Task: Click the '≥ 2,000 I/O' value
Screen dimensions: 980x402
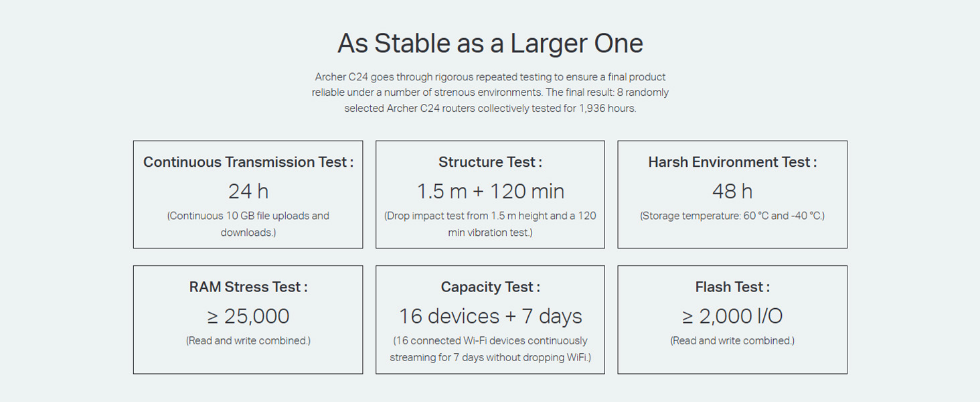Action: [x=732, y=316]
